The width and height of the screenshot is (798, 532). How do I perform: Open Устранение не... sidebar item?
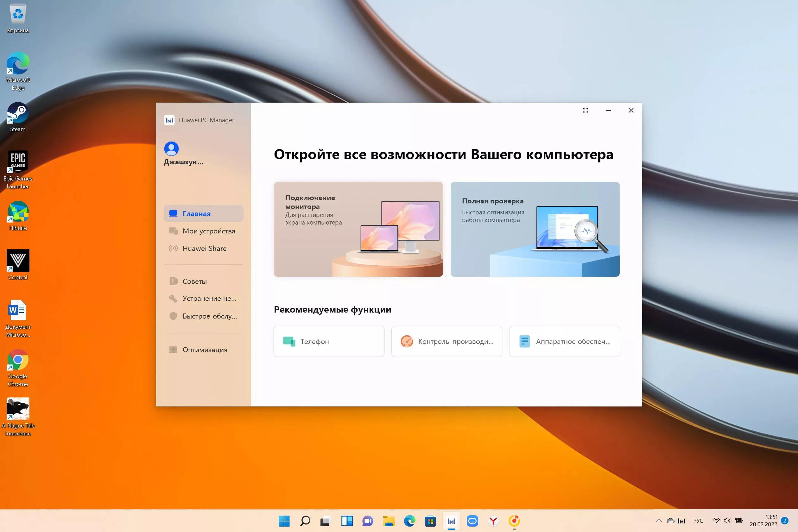(x=204, y=298)
